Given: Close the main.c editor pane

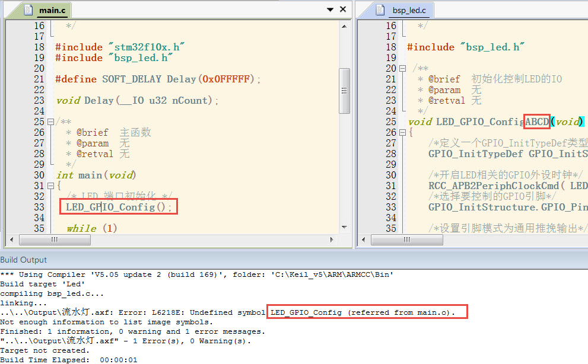Looking at the screenshot, I should (343, 9).
